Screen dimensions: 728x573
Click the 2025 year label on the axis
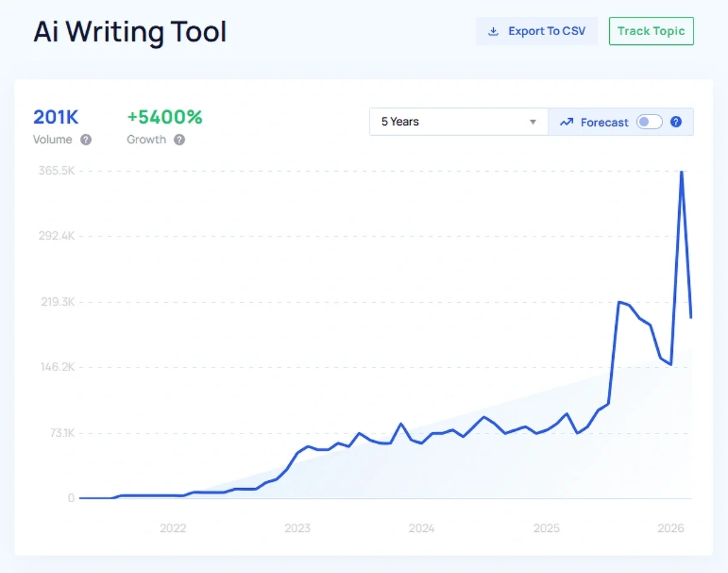[547, 528]
